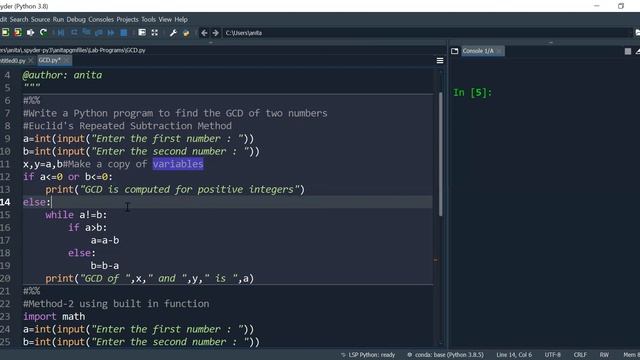Open the Projects menu
Screen dimensions: 640x360
point(127,20)
